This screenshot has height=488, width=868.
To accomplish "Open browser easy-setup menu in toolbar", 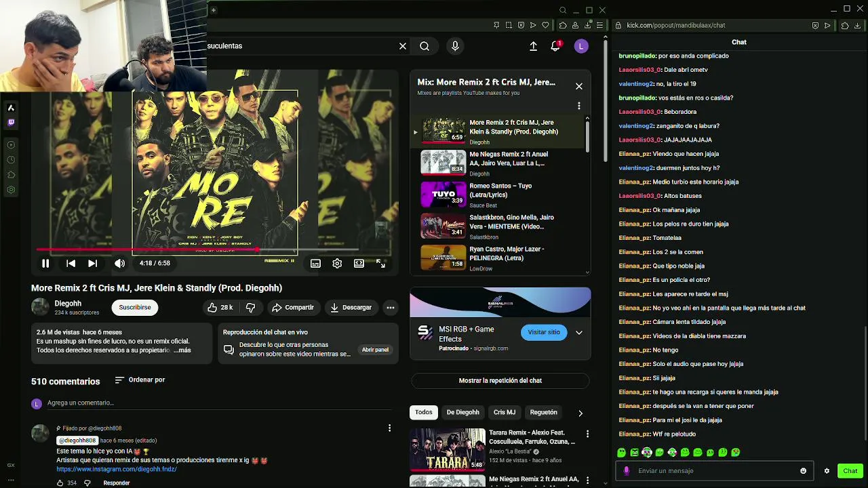I will tap(599, 25).
